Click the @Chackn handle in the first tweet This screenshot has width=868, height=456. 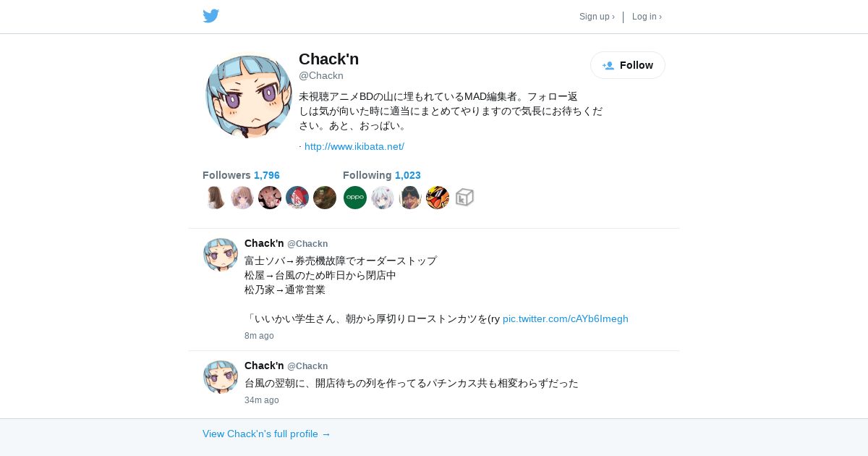tap(307, 244)
